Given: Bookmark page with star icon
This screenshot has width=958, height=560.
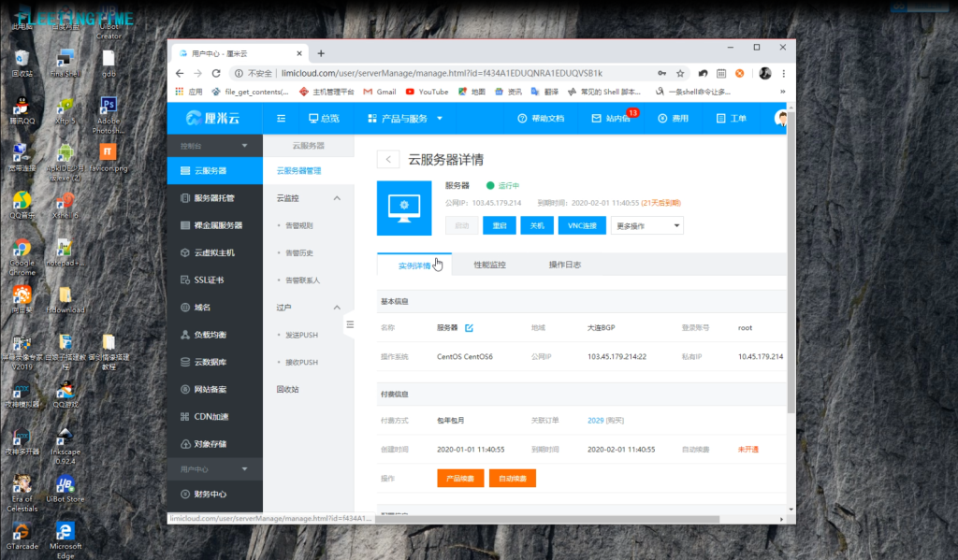Looking at the screenshot, I should click(x=680, y=73).
